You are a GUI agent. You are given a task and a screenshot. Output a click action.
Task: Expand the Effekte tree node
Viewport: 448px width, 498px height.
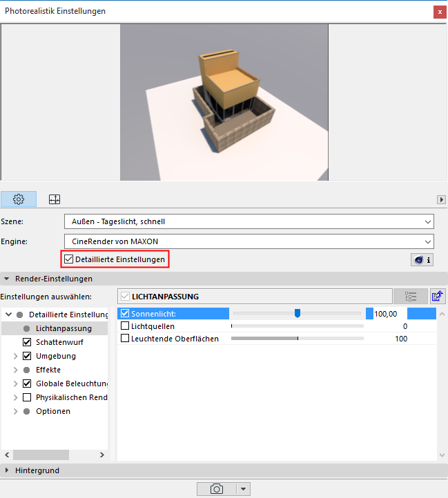15,370
